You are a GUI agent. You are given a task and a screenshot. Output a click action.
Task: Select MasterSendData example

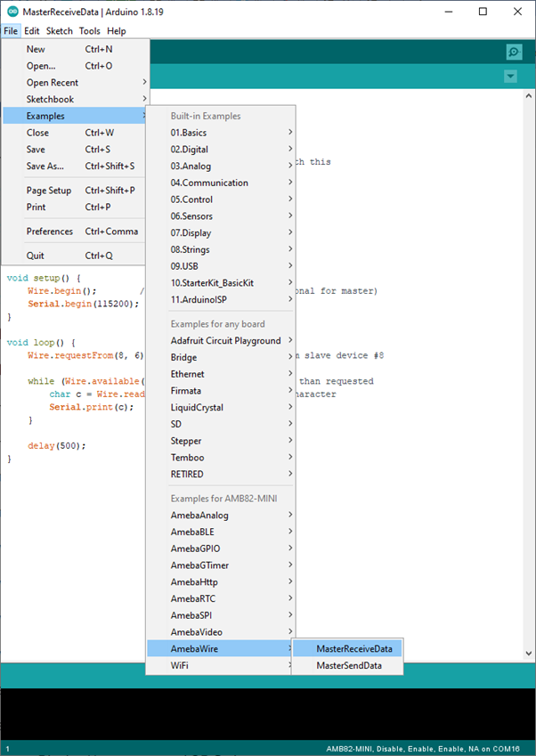pos(348,665)
